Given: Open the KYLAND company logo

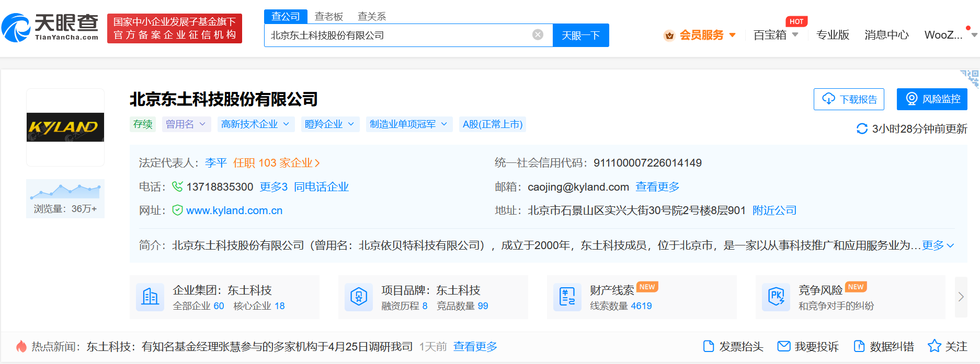Looking at the screenshot, I should (x=65, y=127).
